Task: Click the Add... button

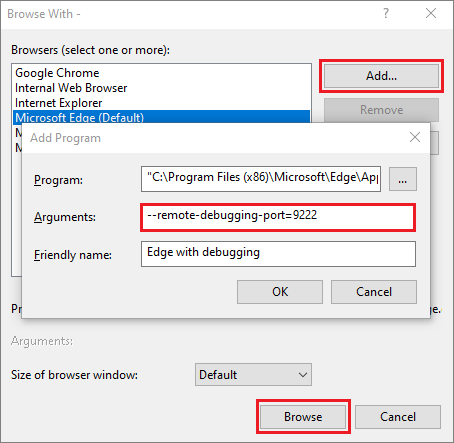Action: coord(381,76)
